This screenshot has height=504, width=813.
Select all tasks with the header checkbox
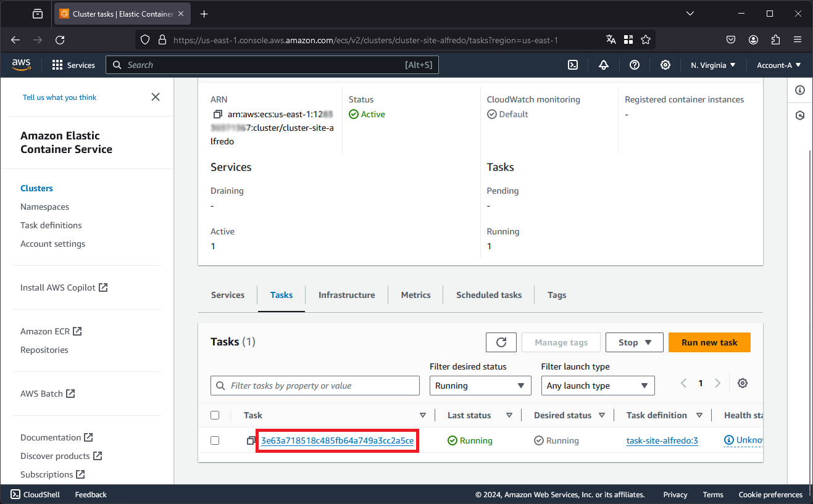[x=215, y=415]
